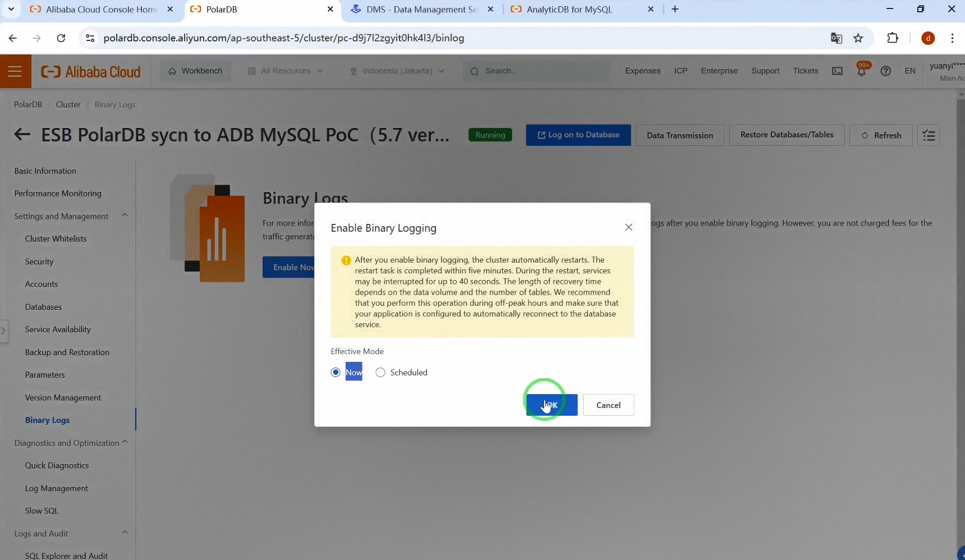Open Parameters in sidebar

coord(45,375)
